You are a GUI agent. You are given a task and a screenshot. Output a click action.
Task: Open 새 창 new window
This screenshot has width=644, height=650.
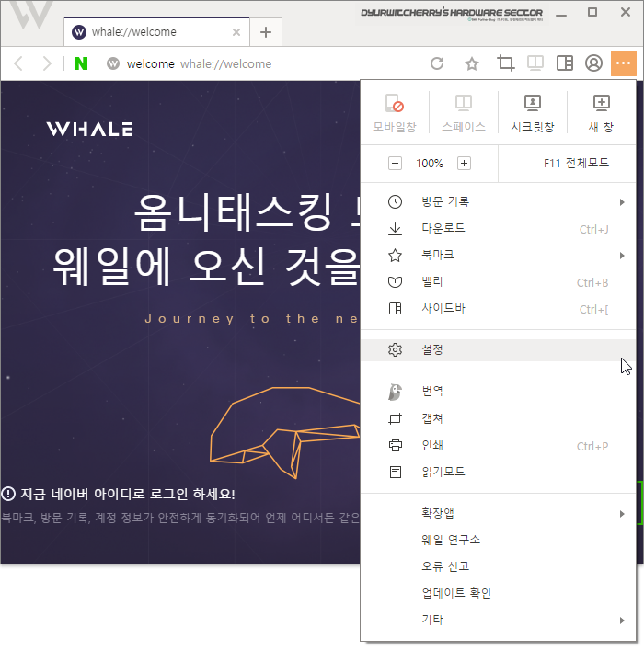tap(602, 113)
